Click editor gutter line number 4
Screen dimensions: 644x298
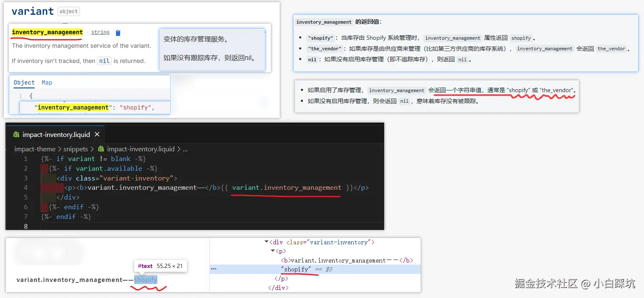tap(26, 188)
